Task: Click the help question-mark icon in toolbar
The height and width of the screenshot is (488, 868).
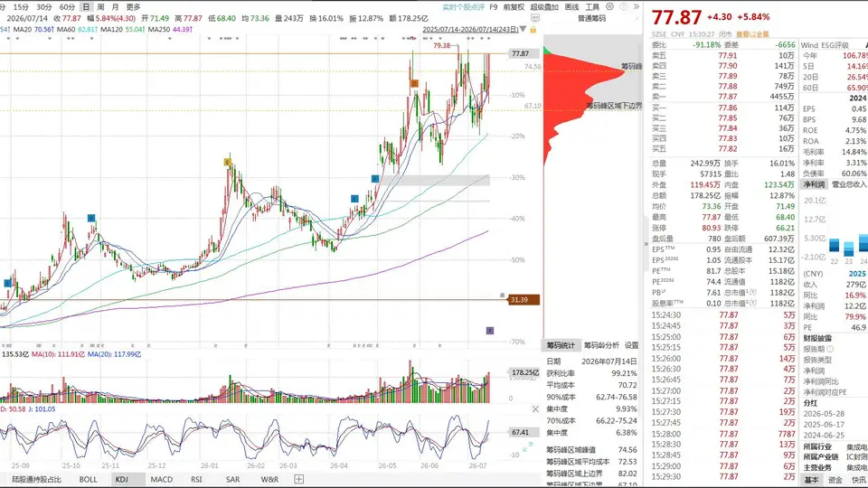Action: pos(623,6)
